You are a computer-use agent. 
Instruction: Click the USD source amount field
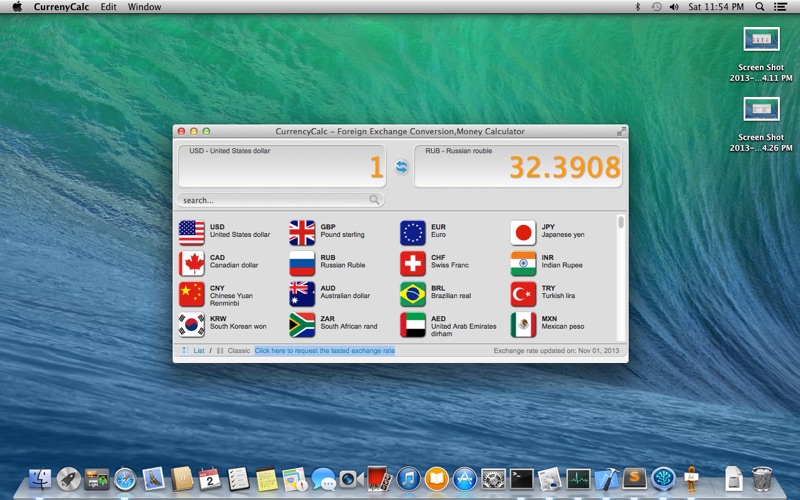282,166
